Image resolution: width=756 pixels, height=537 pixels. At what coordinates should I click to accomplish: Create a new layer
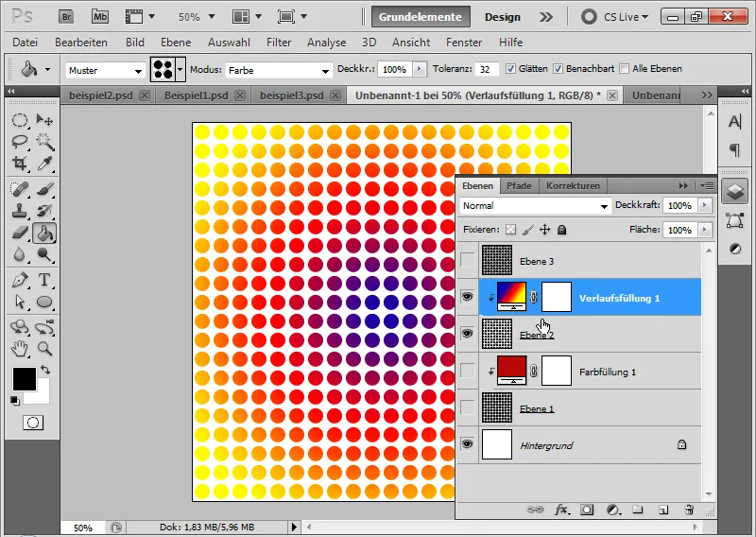click(663, 510)
